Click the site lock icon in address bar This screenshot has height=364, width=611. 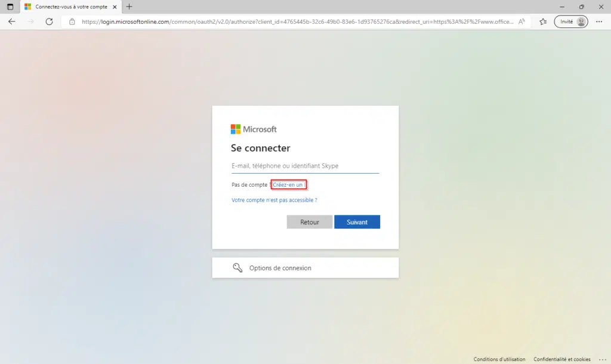pos(72,22)
